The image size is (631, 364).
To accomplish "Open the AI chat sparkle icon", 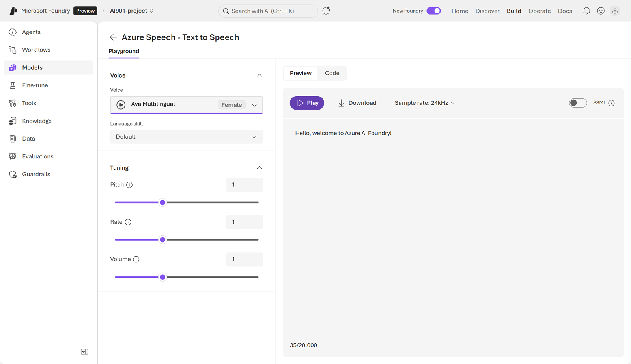I will (x=326, y=11).
